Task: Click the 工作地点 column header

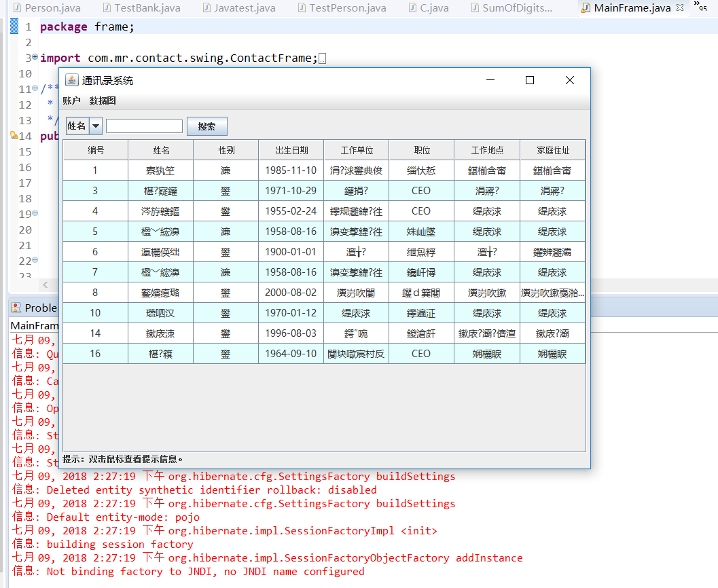Action: point(487,150)
